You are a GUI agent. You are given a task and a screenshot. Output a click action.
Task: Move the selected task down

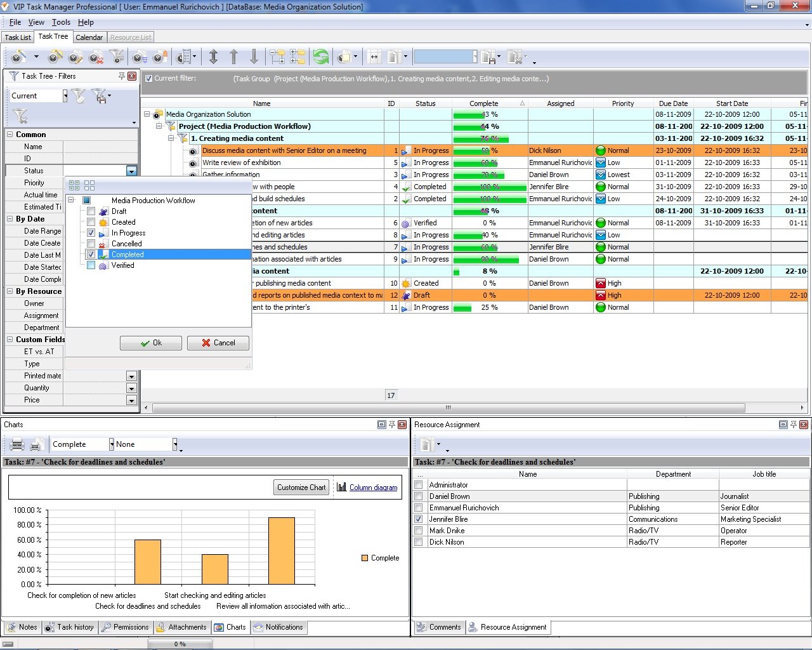(254, 56)
